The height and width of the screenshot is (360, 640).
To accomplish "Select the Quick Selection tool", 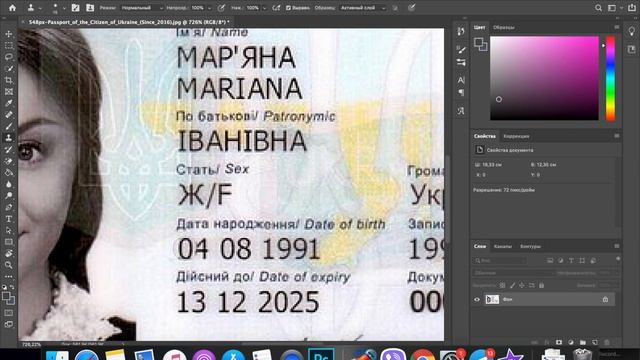I will [9, 69].
